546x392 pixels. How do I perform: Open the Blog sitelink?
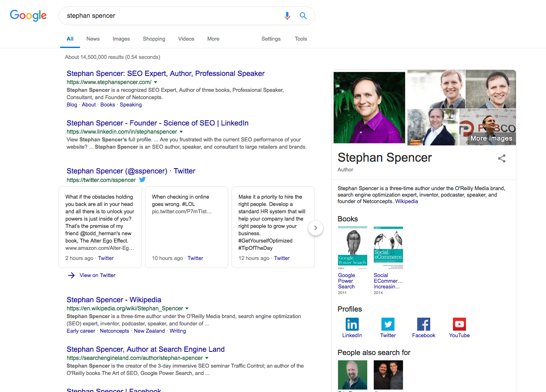click(x=72, y=105)
